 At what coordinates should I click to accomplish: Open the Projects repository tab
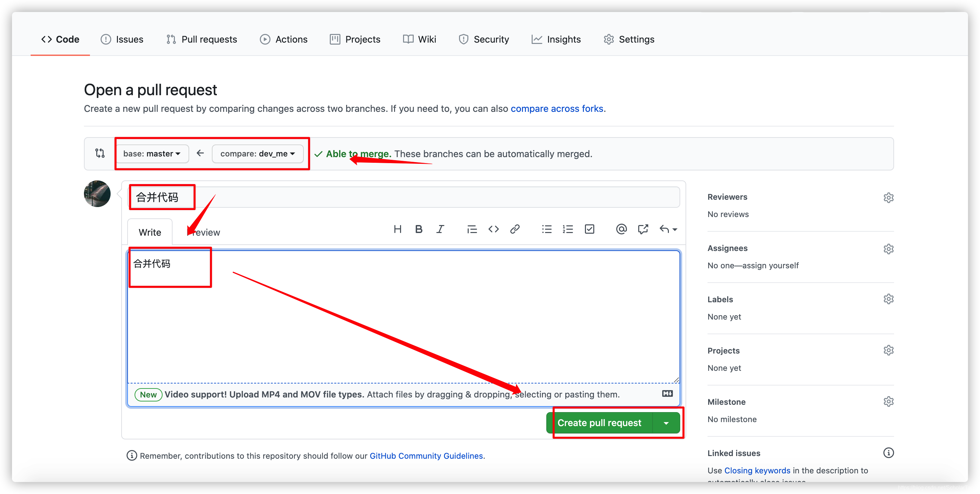(355, 39)
